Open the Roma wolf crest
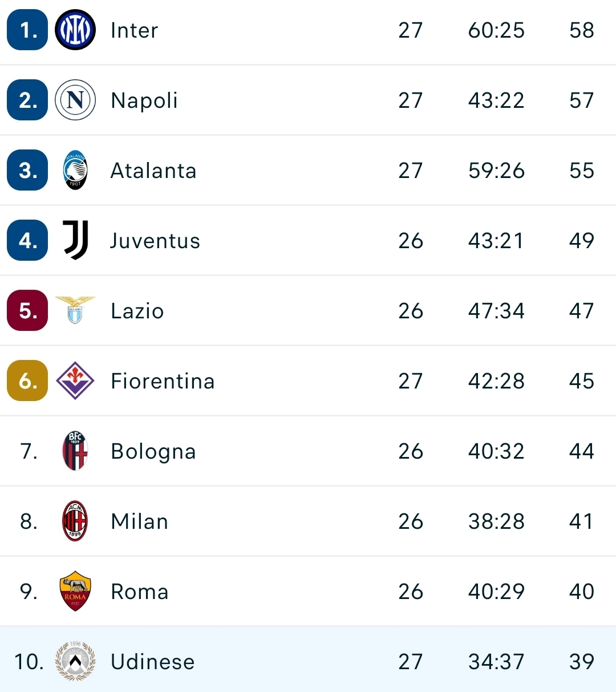616x692 pixels. (x=75, y=591)
